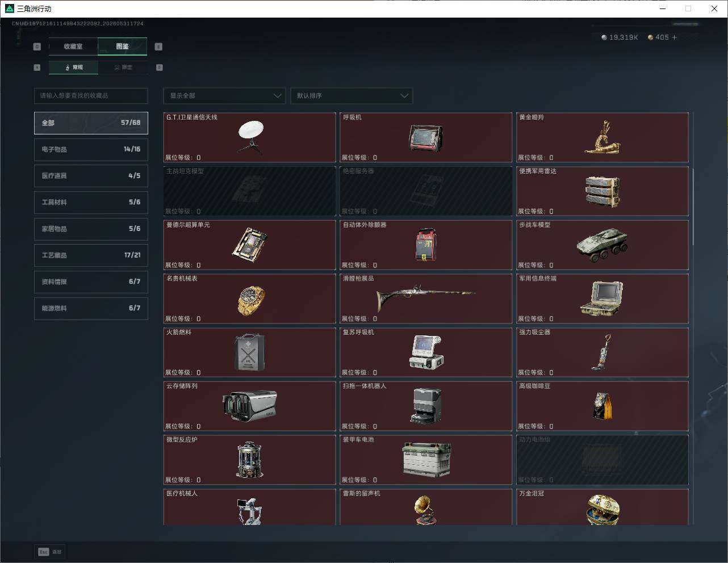Select the 家居物品 5/6 category
The image size is (728, 563).
coord(91,229)
